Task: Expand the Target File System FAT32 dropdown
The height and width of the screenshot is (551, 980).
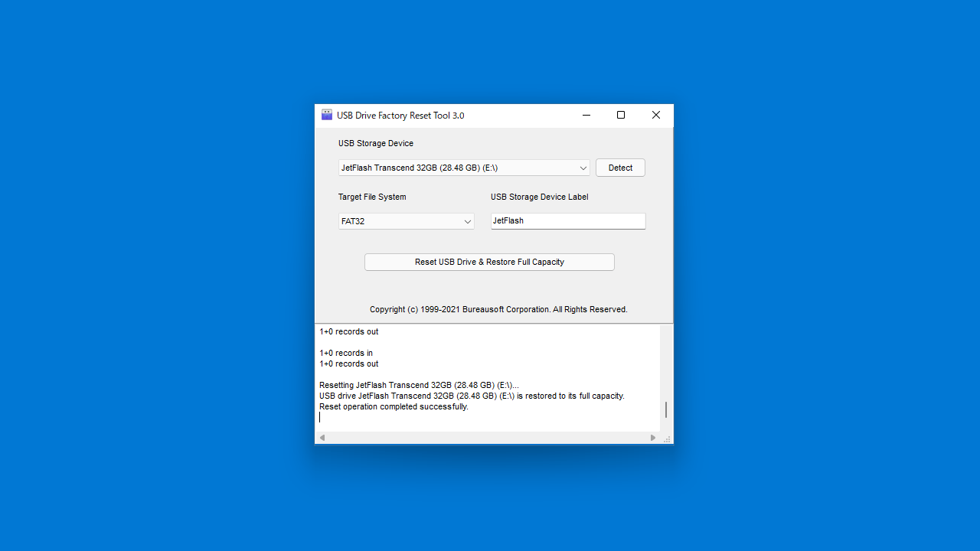Action: (x=407, y=221)
